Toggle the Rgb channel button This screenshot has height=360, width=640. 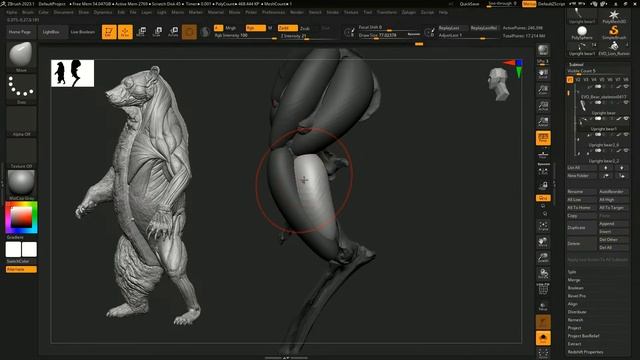click(x=256, y=28)
